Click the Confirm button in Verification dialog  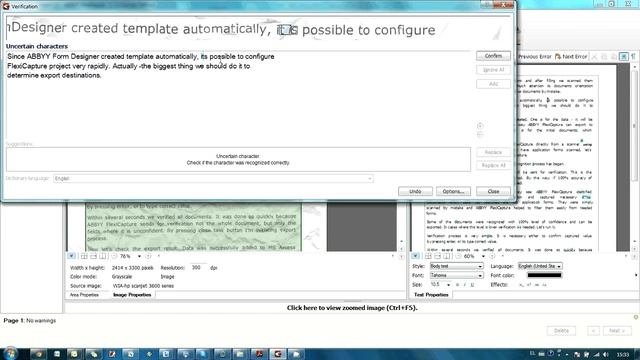click(493, 56)
